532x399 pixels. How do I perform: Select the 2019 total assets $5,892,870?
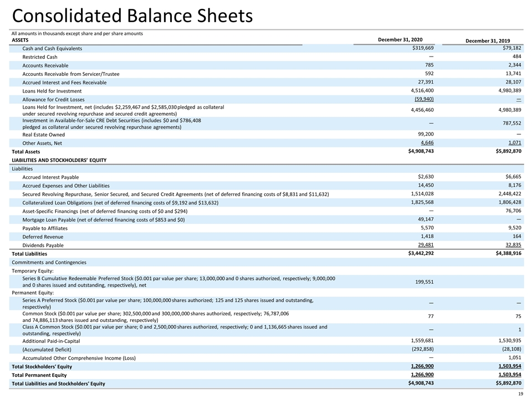pos(509,151)
